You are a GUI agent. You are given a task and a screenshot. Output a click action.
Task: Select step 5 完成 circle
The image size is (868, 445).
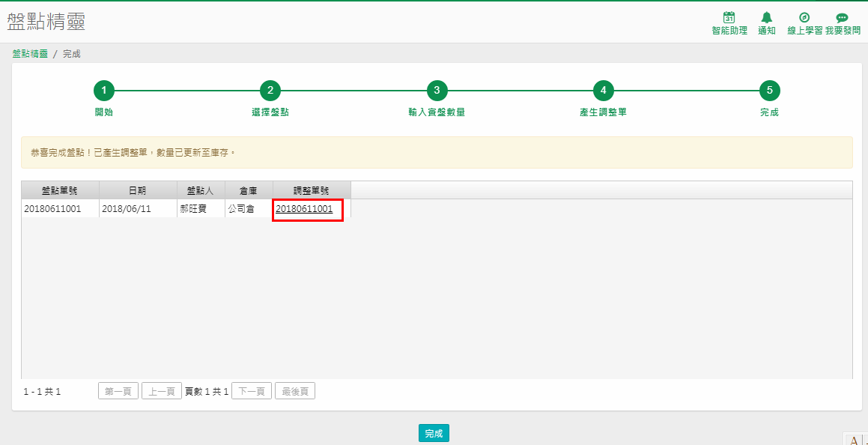coord(769,91)
